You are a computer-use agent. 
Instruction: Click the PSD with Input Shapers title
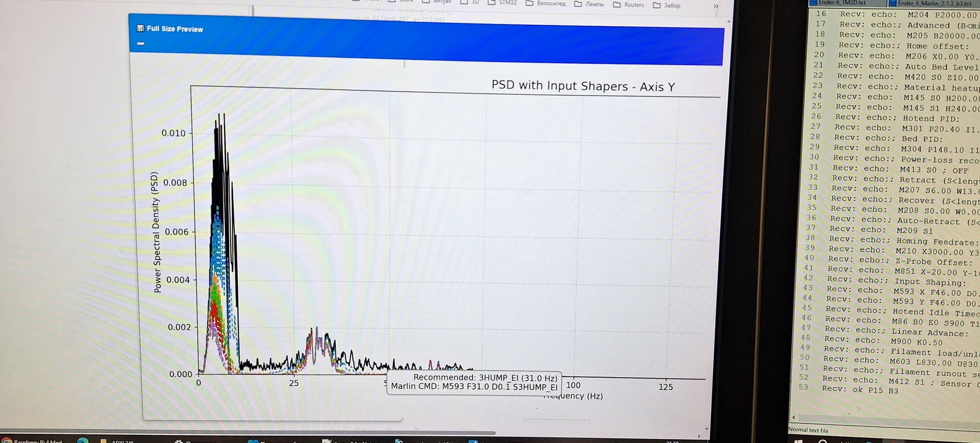tap(583, 86)
